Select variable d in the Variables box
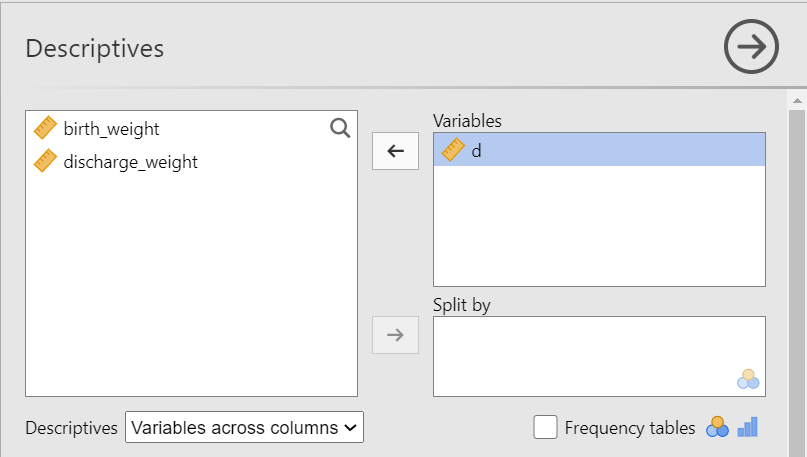The height and width of the screenshot is (457, 807). (600, 151)
